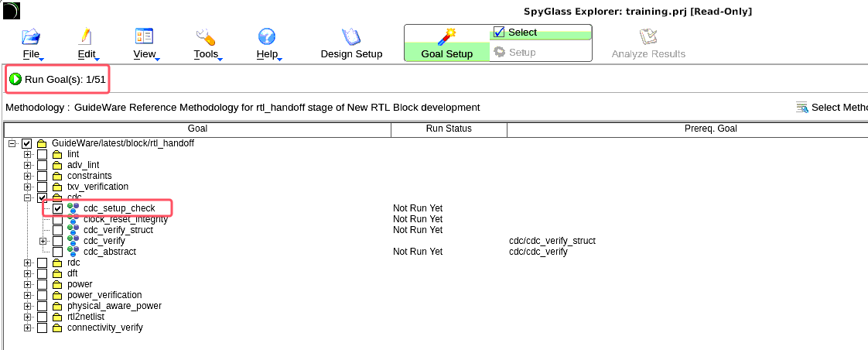The image size is (868, 350).
Task: Open the View menu label
Action: pyautogui.click(x=145, y=54)
